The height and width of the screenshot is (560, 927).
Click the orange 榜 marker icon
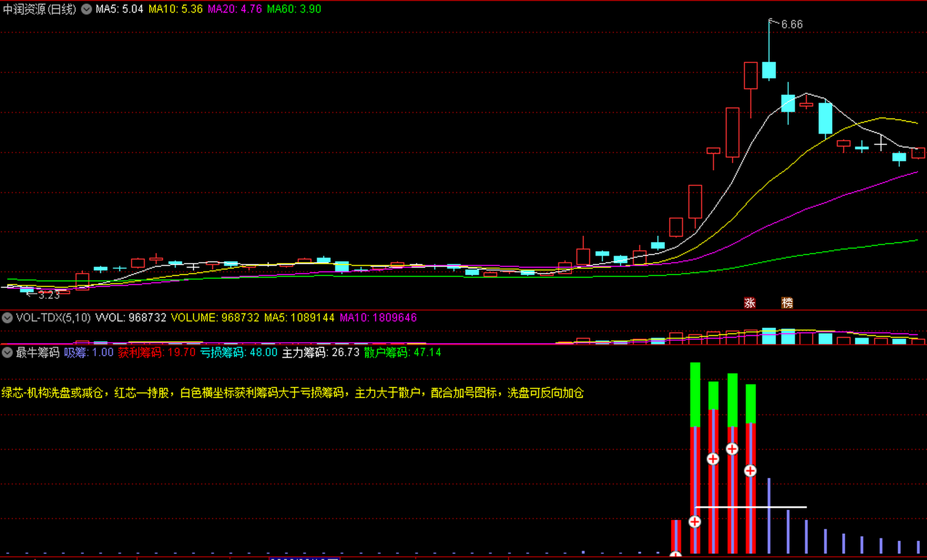(x=787, y=303)
